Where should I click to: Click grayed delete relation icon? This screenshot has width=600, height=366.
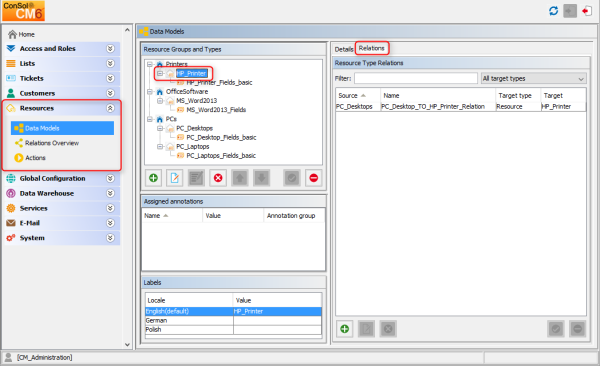[388, 329]
